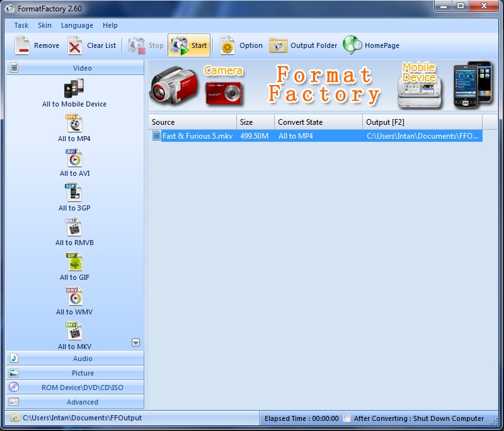Collapse the Video section header
Viewport: 504px width, 431px height.
coord(75,68)
